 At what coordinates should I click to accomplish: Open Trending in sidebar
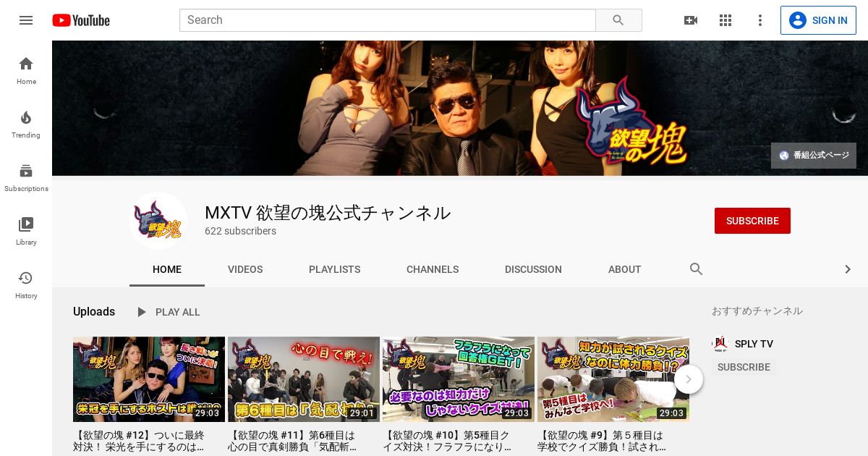click(x=26, y=124)
